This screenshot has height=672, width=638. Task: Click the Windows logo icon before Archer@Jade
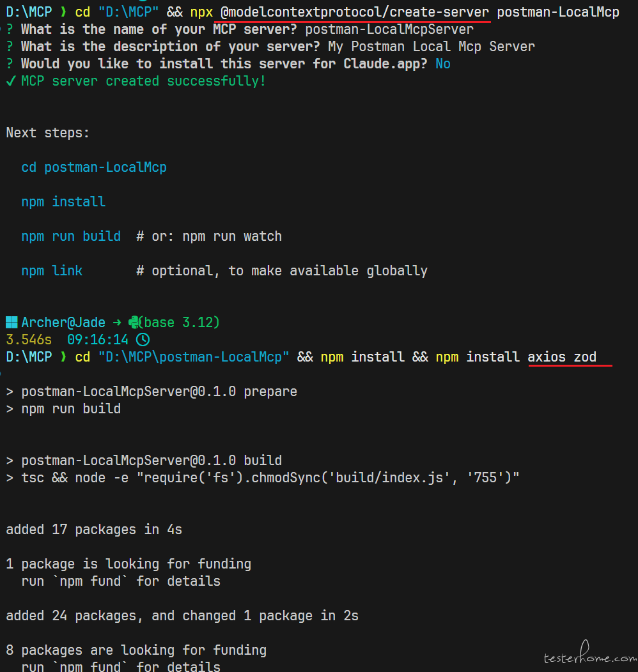pos(12,323)
